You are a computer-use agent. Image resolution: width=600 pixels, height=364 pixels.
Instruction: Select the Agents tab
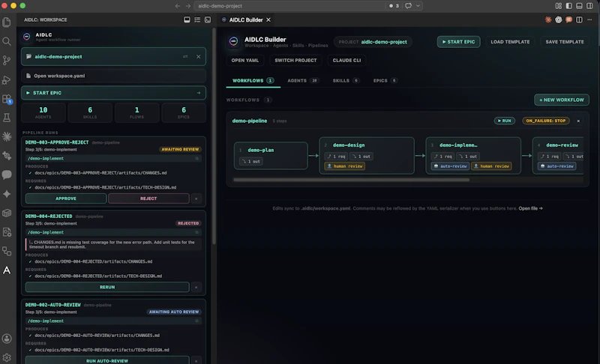tap(303, 81)
